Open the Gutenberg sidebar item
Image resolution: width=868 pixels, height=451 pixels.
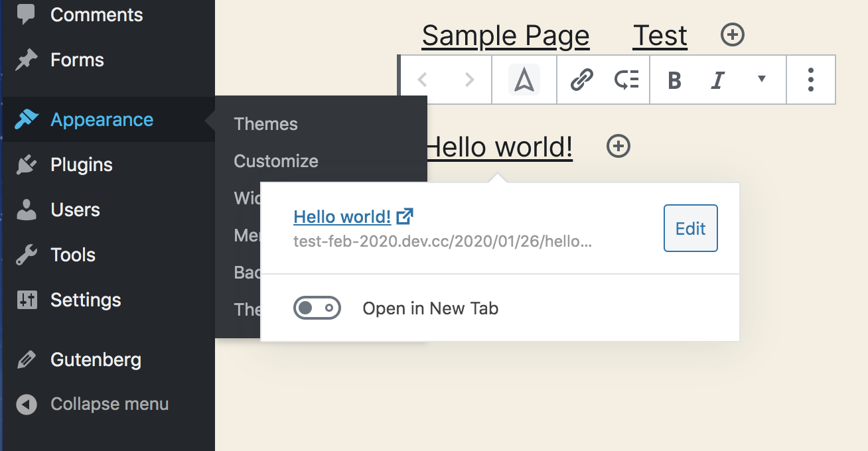(x=96, y=359)
